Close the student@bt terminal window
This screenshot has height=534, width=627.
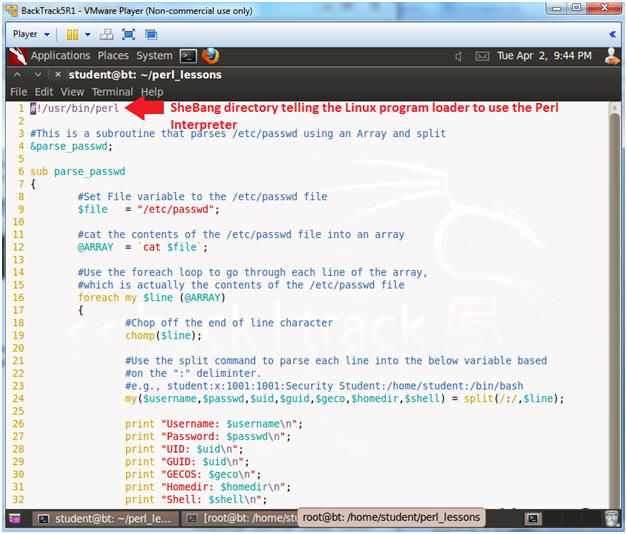(x=58, y=74)
